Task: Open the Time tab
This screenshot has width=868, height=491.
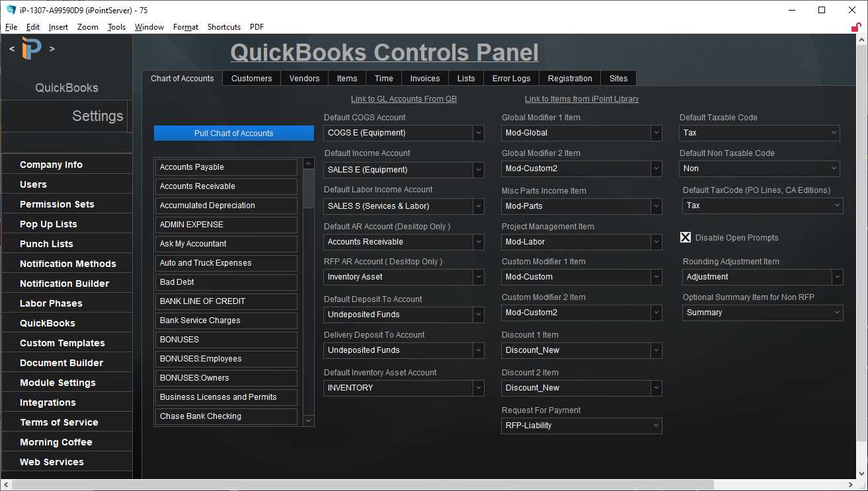Action: [384, 78]
